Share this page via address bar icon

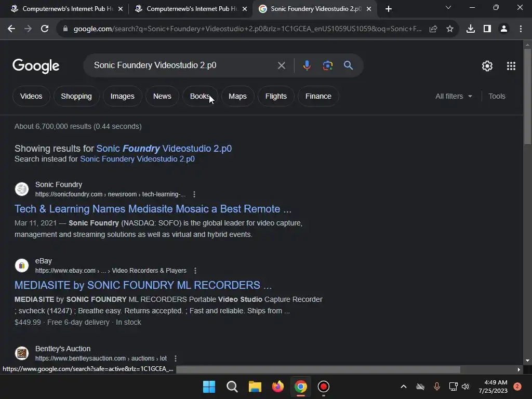tap(433, 29)
